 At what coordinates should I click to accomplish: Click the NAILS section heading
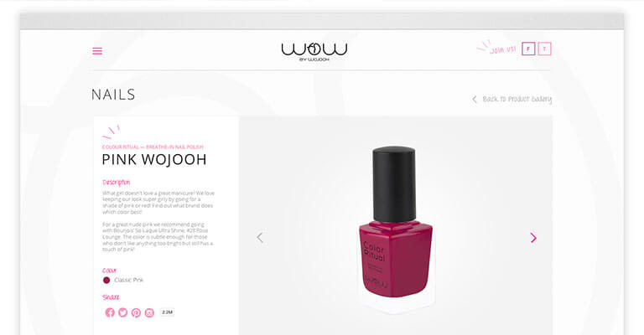(113, 95)
